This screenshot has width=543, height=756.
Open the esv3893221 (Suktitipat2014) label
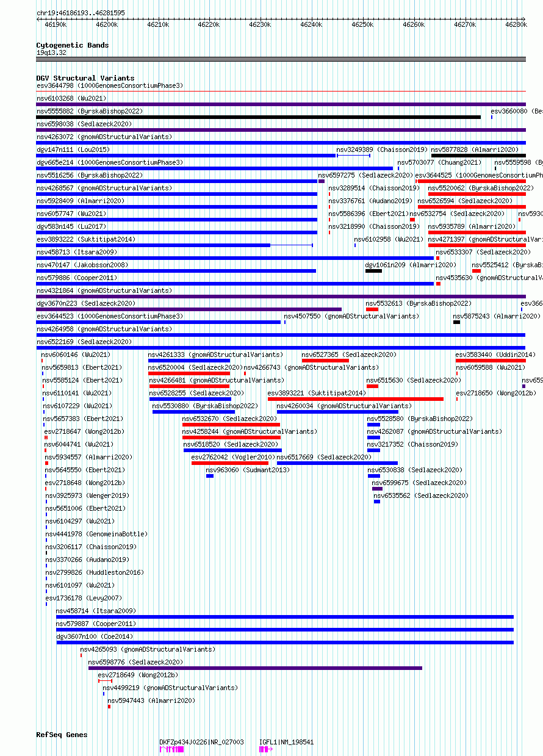tap(317, 393)
